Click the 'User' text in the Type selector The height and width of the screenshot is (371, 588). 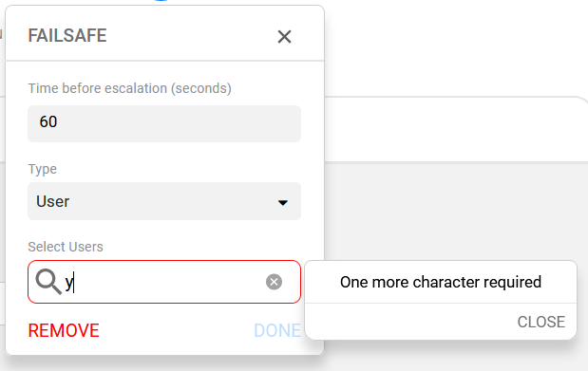tap(53, 201)
